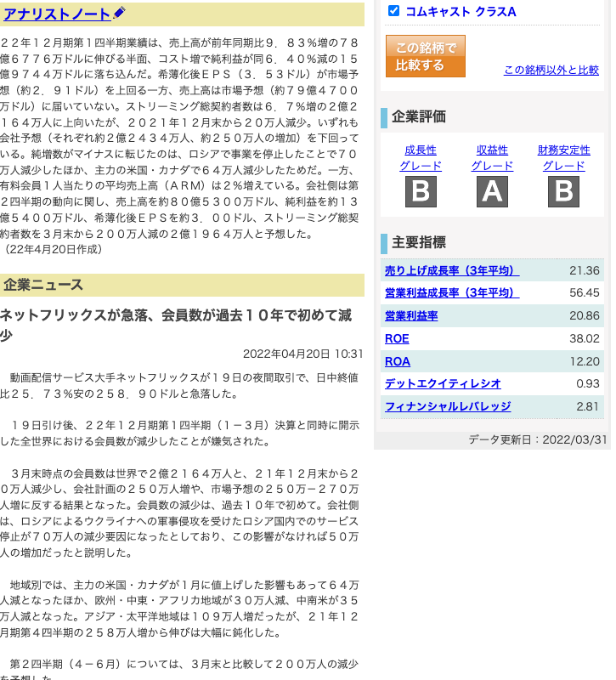Open the 収益性グレード link

492,158
